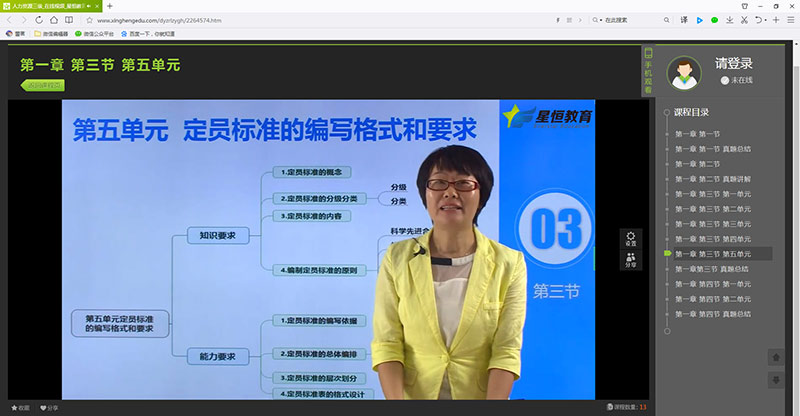Open lesson 第一章第三节 真题总结
Screen dimensions: 800x416
[712, 269]
